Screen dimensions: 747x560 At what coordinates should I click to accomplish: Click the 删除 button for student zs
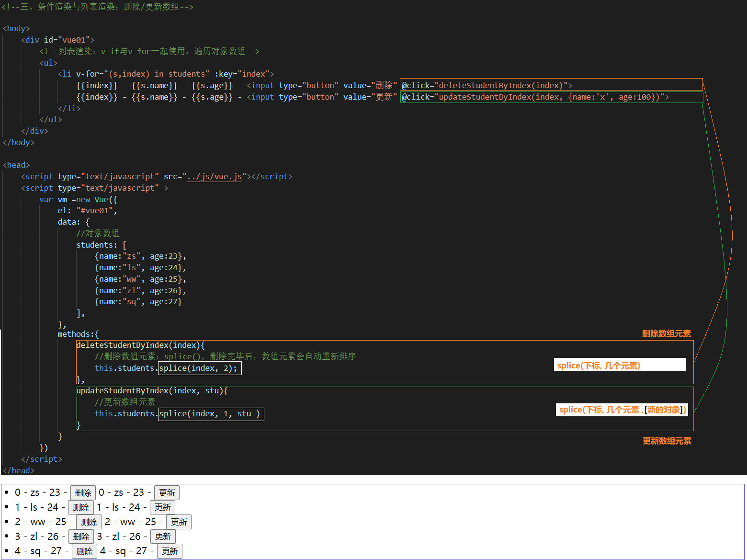click(83, 493)
